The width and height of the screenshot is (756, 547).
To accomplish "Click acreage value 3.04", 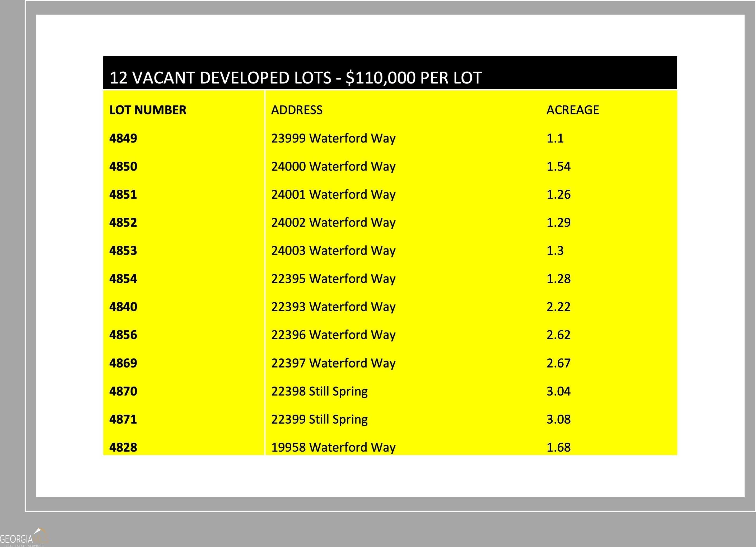I will pyautogui.click(x=558, y=391).
